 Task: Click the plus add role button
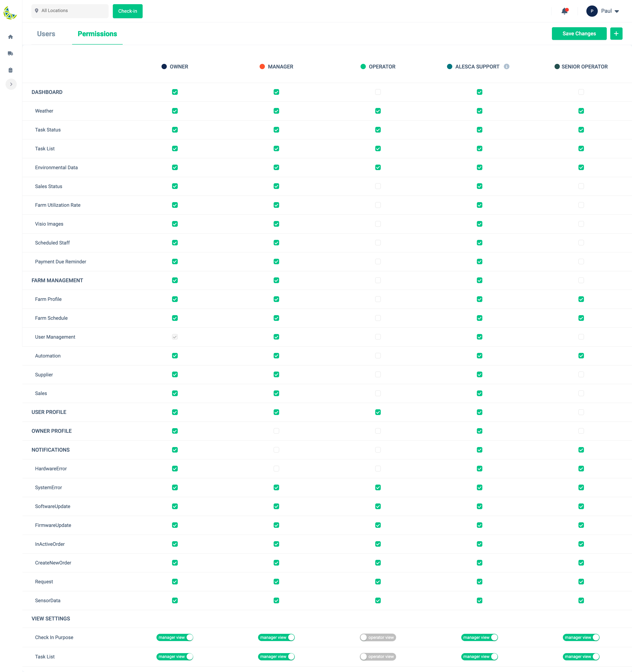616,33
